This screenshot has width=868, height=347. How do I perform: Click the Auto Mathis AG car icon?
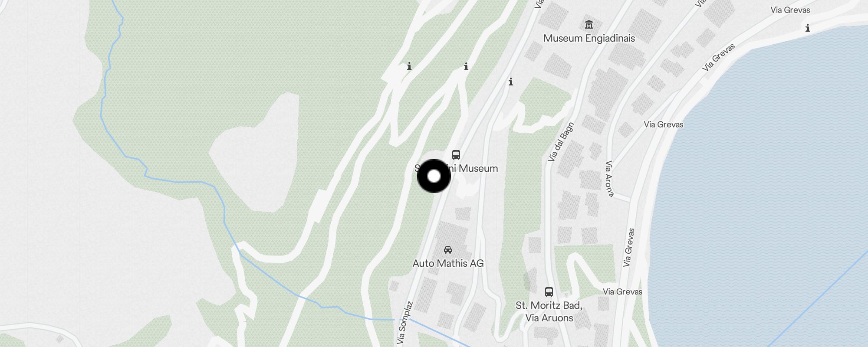pos(448,250)
